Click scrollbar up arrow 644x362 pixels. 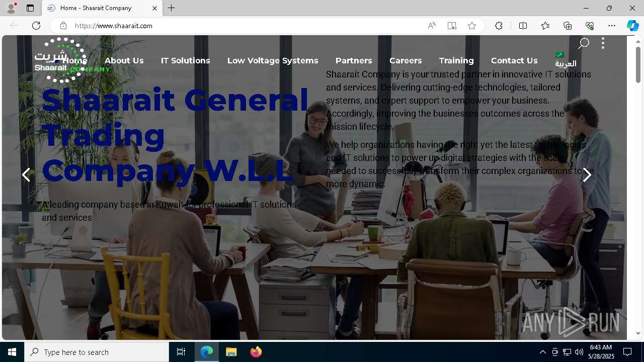tap(638, 41)
